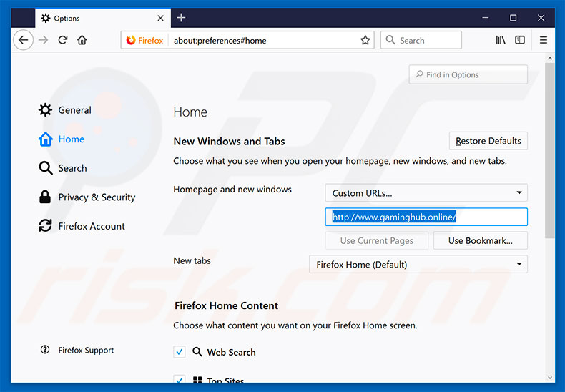Click the Web Search magnifier icon

click(197, 352)
